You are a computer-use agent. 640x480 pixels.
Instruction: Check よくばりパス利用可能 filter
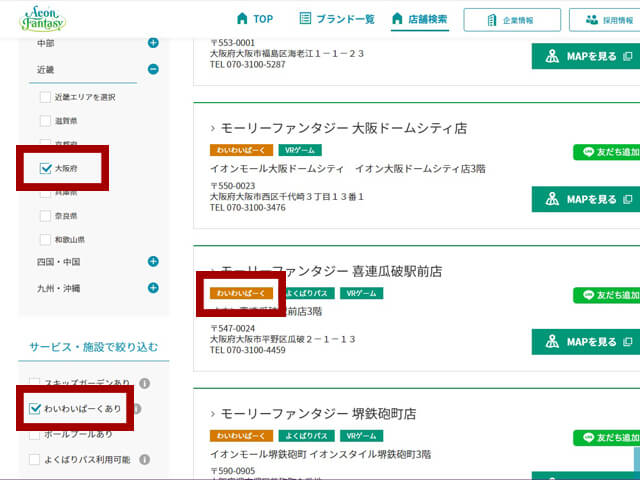(34, 460)
